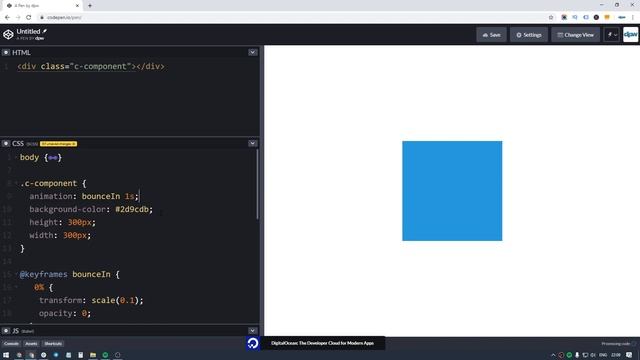Click the ENG language indicator

tap(603, 355)
